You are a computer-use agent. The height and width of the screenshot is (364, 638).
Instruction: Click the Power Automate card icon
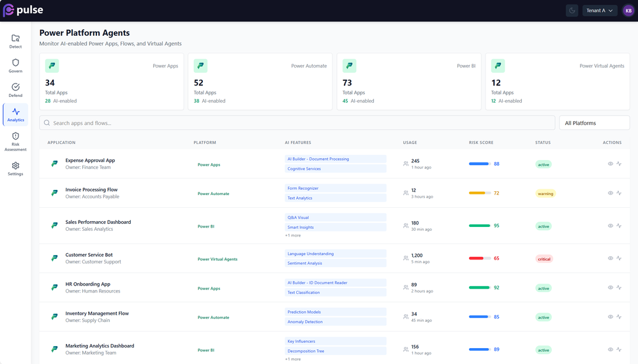click(x=200, y=66)
